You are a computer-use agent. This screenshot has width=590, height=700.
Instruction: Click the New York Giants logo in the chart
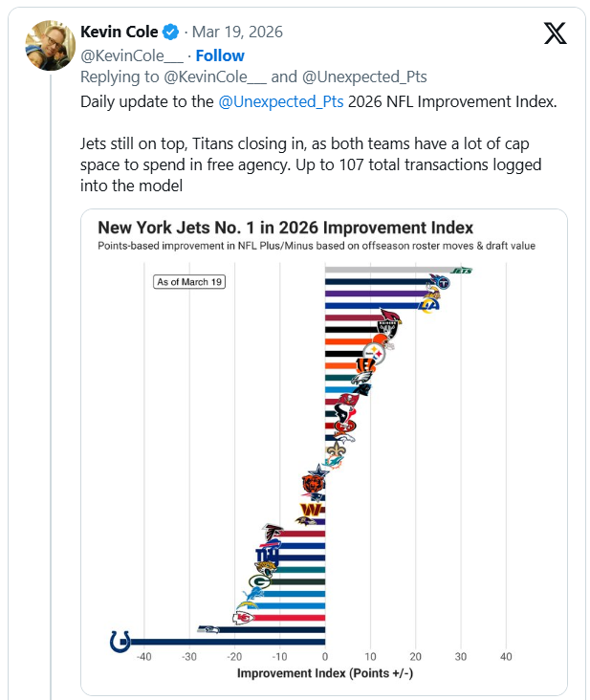pyautogui.click(x=267, y=555)
